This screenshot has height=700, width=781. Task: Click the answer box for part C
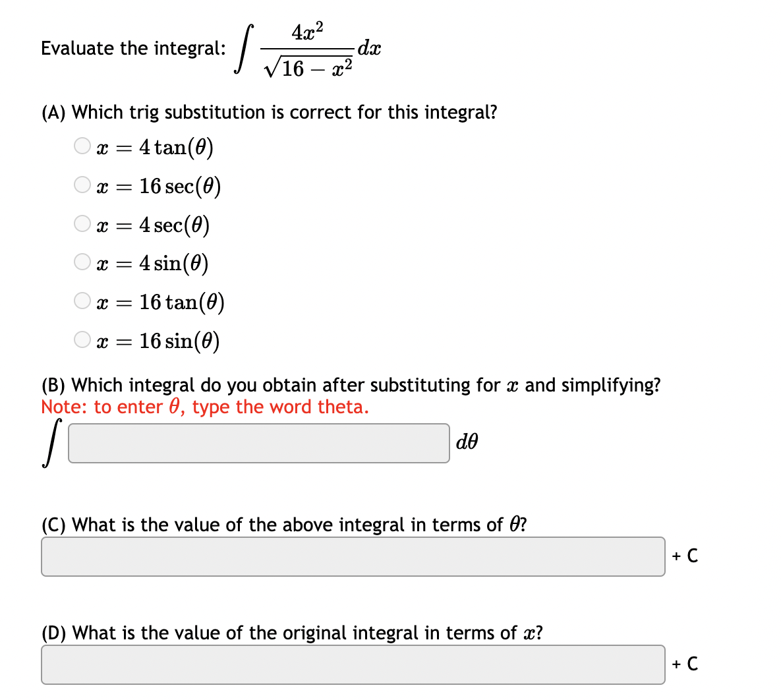point(353,556)
